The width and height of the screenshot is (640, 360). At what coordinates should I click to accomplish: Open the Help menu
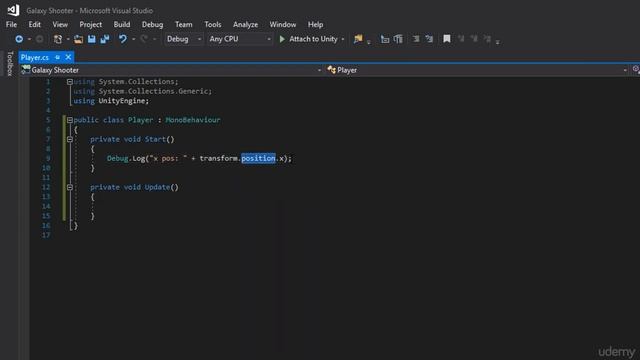[316, 24]
